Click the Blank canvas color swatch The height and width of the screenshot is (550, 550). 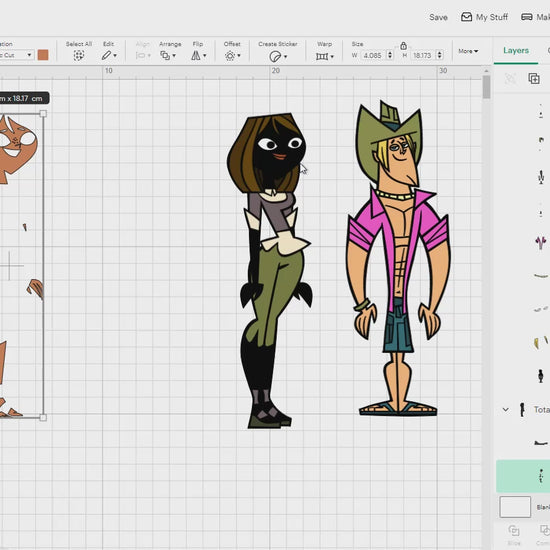(515, 507)
